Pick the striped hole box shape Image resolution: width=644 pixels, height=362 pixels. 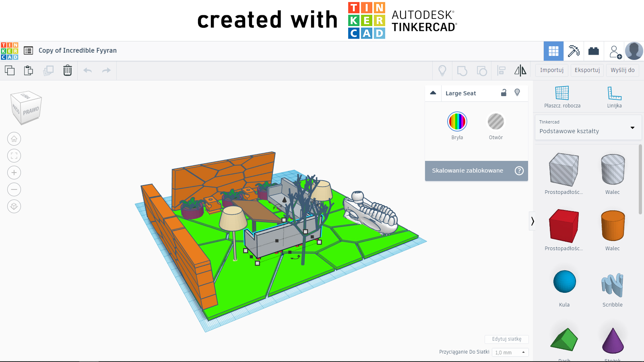[x=564, y=169]
